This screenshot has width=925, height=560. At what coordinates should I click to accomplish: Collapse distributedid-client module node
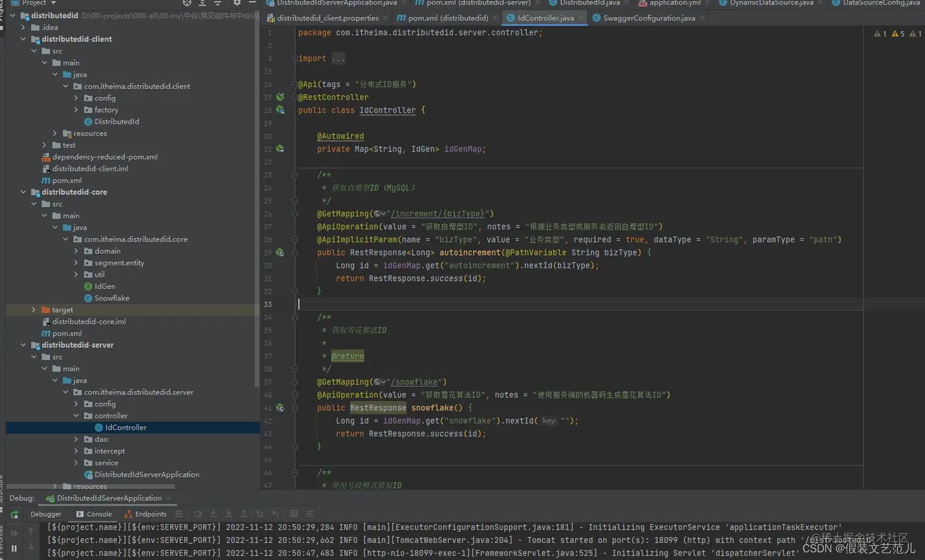pyautogui.click(x=23, y=39)
